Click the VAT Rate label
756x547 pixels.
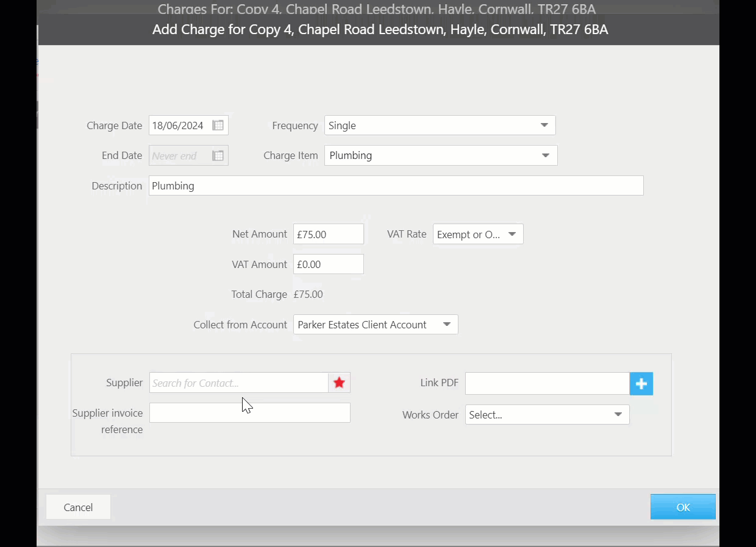pos(407,234)
